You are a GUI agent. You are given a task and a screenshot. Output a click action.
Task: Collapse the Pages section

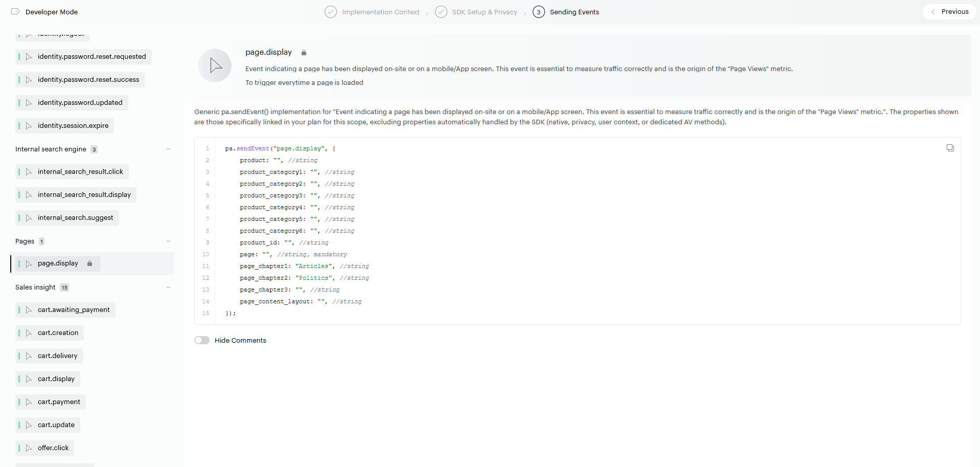(168, 241)
